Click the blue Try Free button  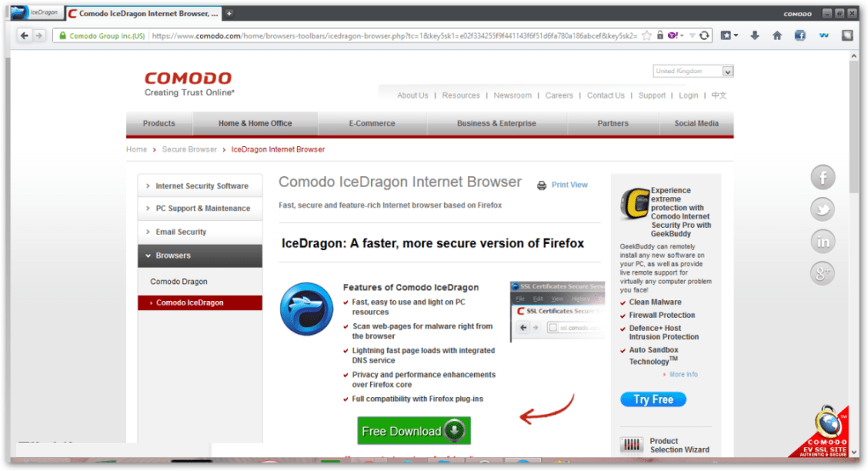tap(654, 399)
